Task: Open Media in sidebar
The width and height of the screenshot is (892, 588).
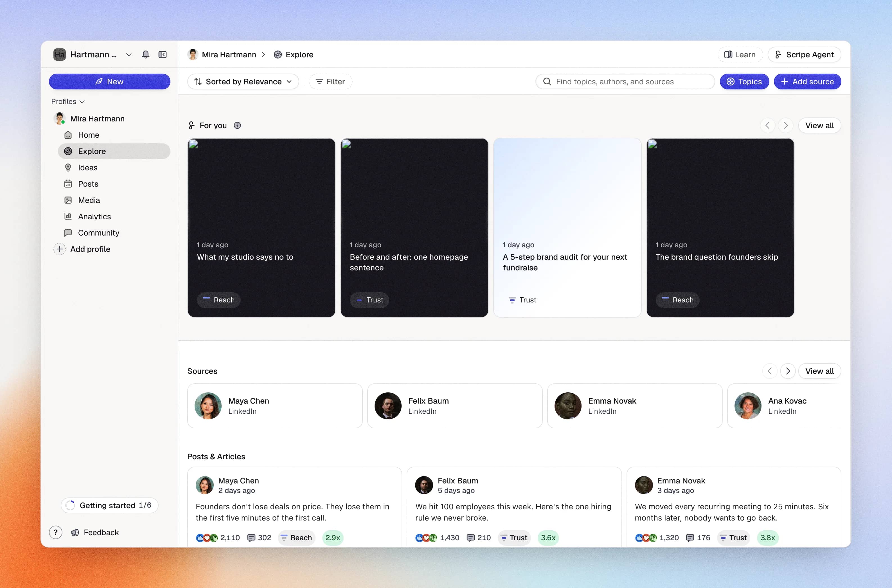Action: pyautogui.click(x=114, y=200)
